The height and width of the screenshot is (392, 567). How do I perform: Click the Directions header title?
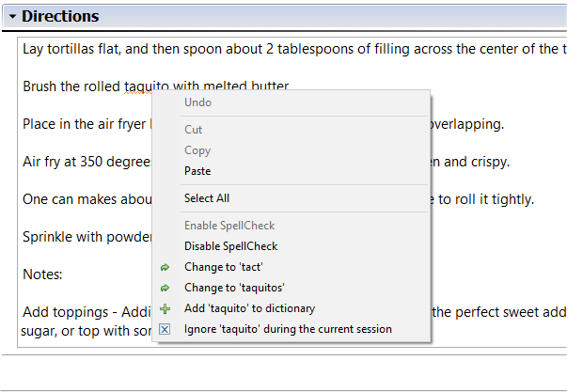60,16
